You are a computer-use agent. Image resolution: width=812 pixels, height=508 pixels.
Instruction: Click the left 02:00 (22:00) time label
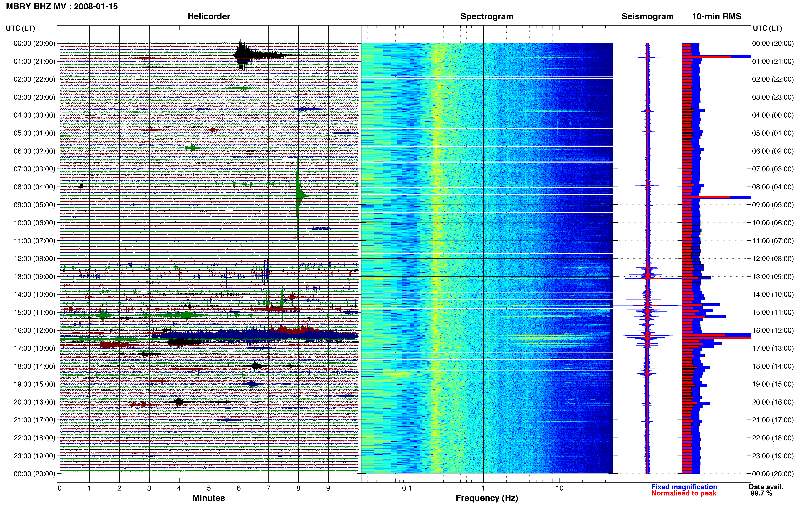coord(34,79)
